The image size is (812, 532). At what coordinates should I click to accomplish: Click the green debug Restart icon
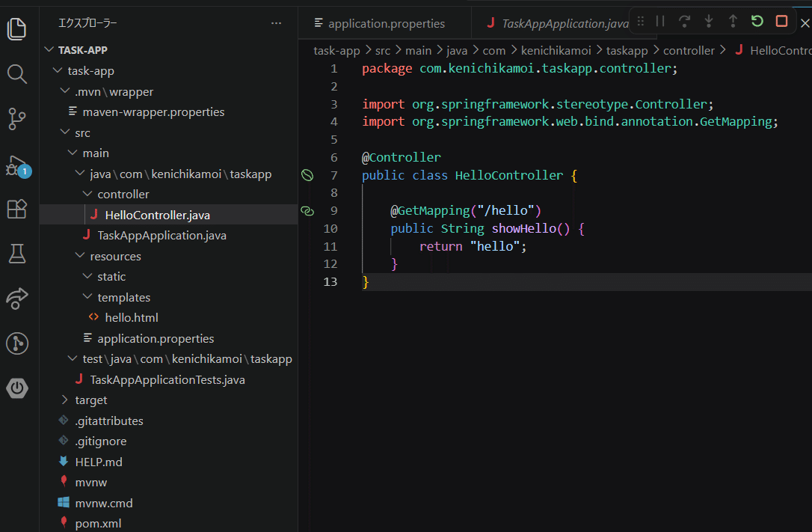click(x=757, y=21)
